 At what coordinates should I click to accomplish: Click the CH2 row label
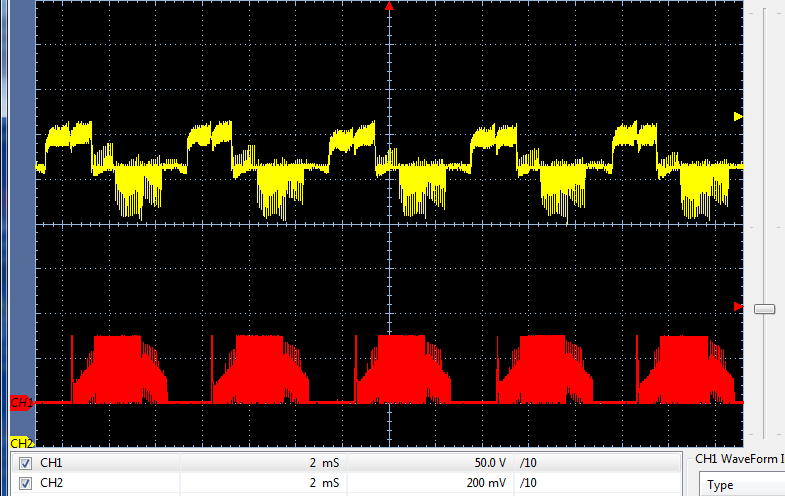point(51,483)
